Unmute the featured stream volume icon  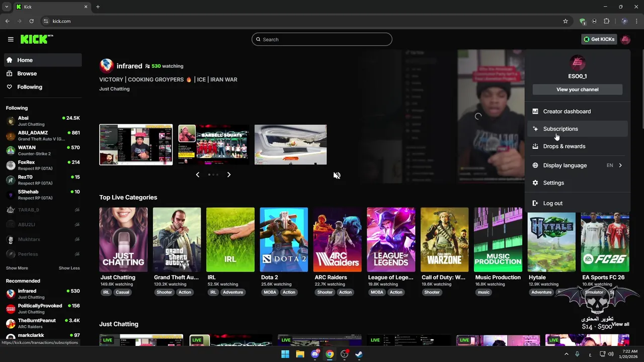tap(337, 175)
